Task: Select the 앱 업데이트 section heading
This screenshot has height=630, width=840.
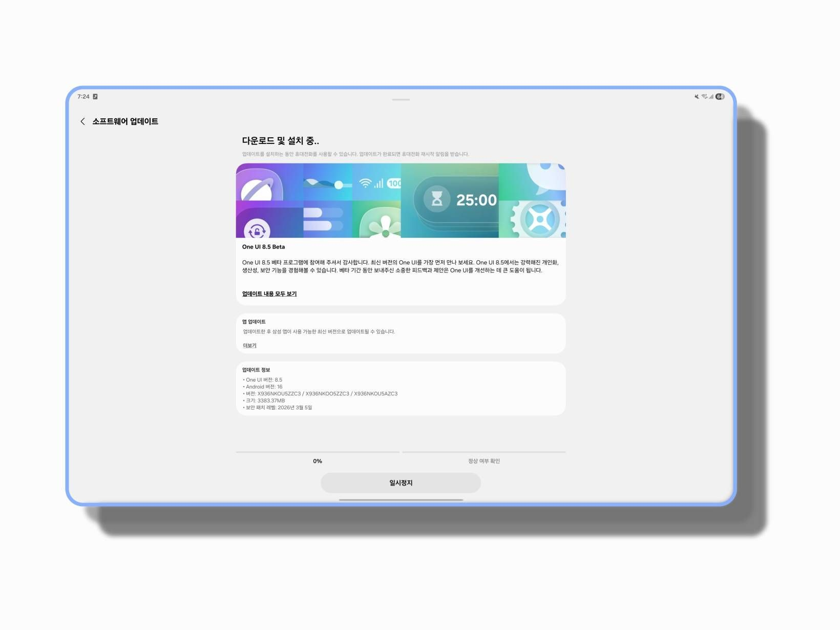Action: coord(254,322)
